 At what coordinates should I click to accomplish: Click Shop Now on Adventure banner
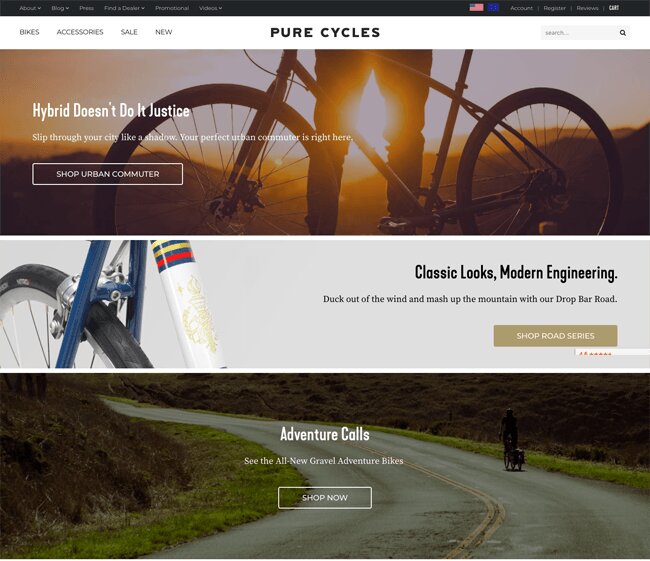pos(325,498)
